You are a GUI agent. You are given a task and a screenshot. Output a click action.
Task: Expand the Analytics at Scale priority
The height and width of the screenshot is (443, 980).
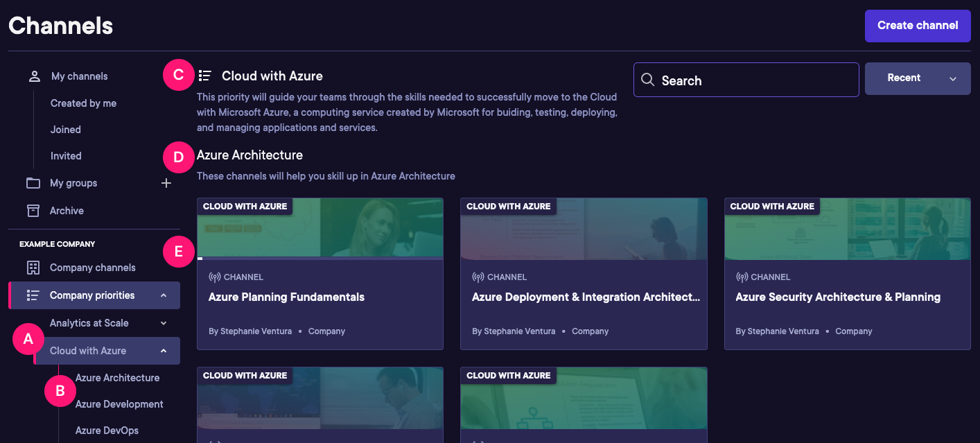pyautogui.click(x=164, y=322)
